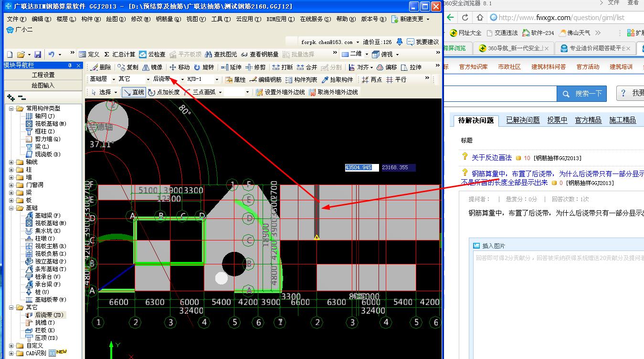Open the 三点画弧 dropdown arrow
The height and width of the screenshot is (359, 644).
pos(220,92)
